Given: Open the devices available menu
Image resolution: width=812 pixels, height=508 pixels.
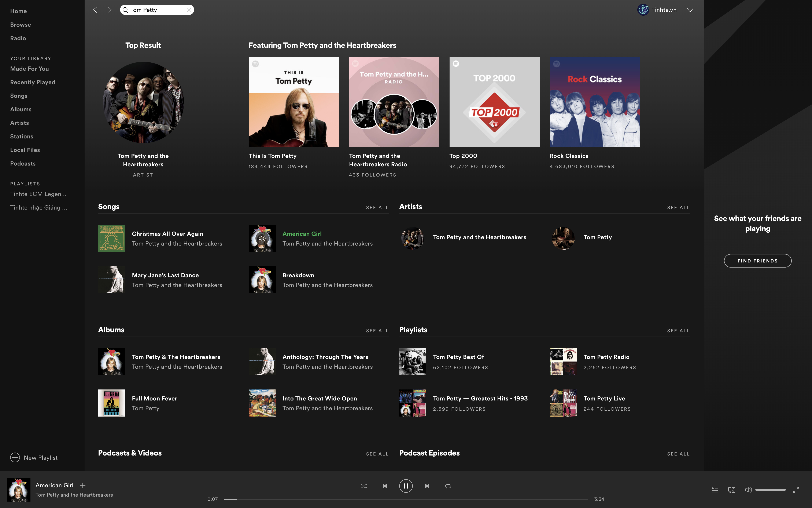Looking at the screenshot, I should point(731,490).
